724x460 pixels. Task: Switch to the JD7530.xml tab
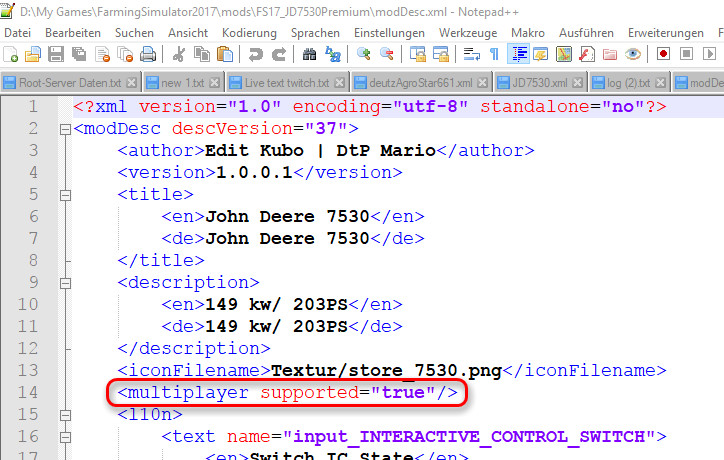coord(539,83)
